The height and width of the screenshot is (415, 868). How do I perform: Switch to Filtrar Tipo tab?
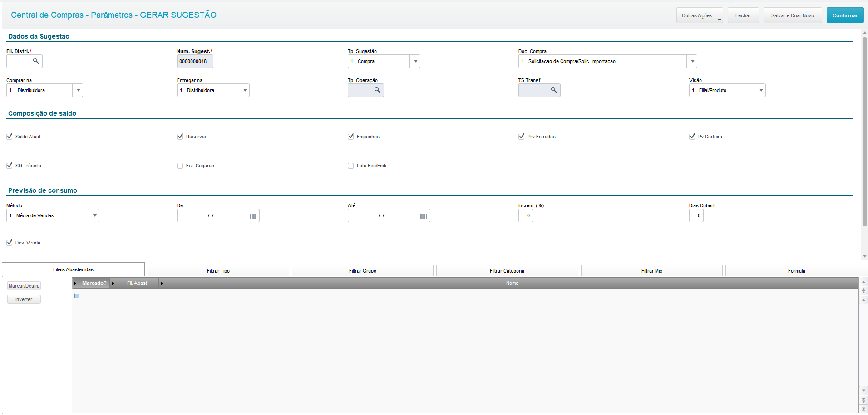pos(218,271)
